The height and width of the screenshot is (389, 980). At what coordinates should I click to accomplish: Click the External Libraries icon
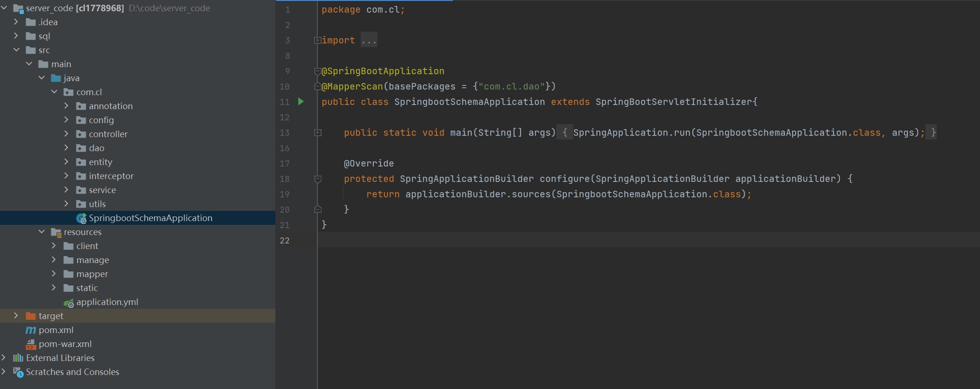pos(18,358)
